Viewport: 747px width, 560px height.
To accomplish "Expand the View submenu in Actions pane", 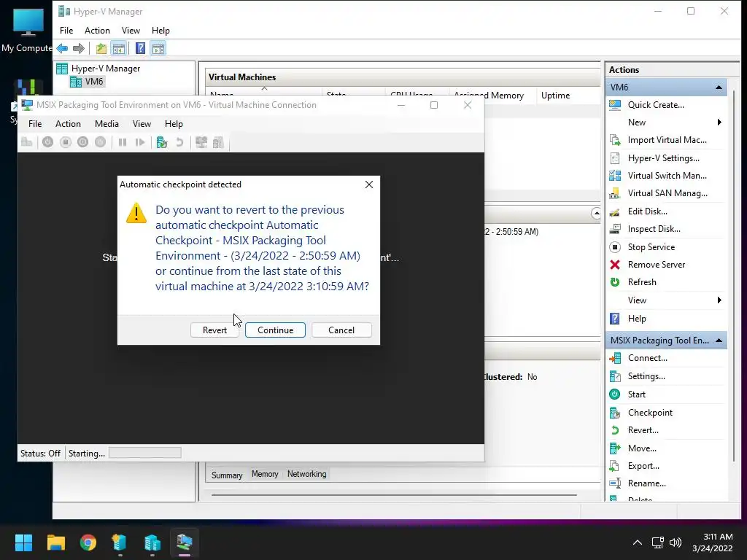I will point(719,300).
